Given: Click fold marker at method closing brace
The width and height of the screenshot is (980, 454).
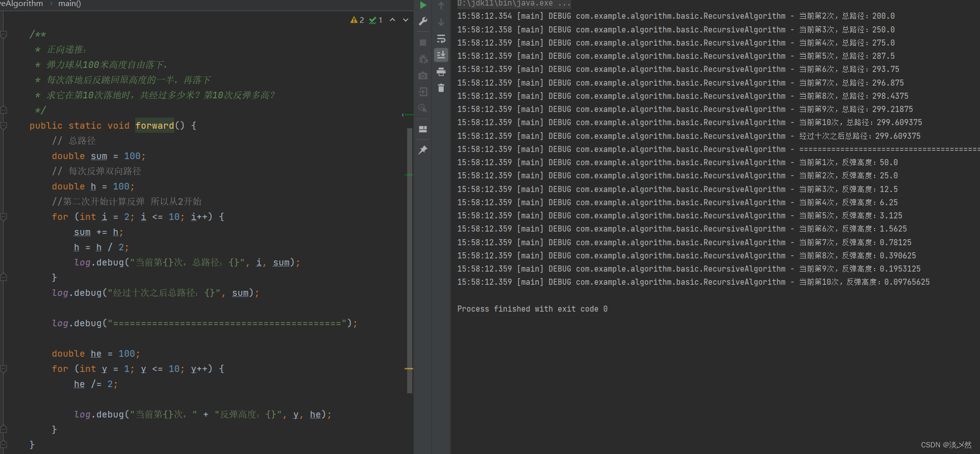Looking at the screenshot, I should (x=4, y=444).
